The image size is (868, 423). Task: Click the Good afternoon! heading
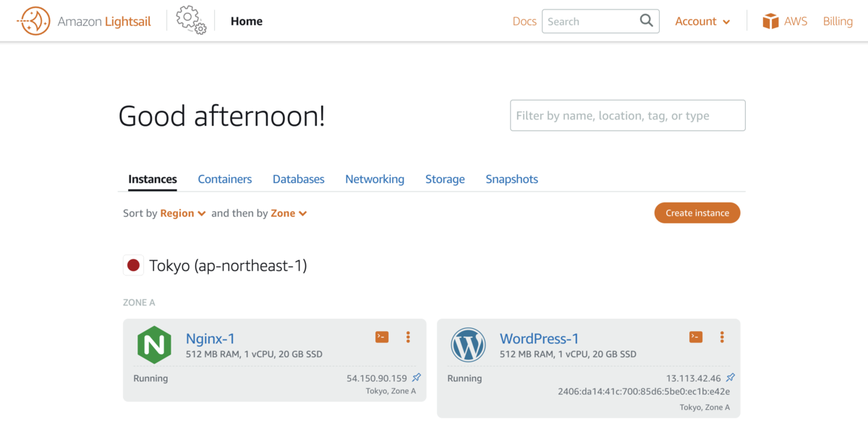point(222,116)
